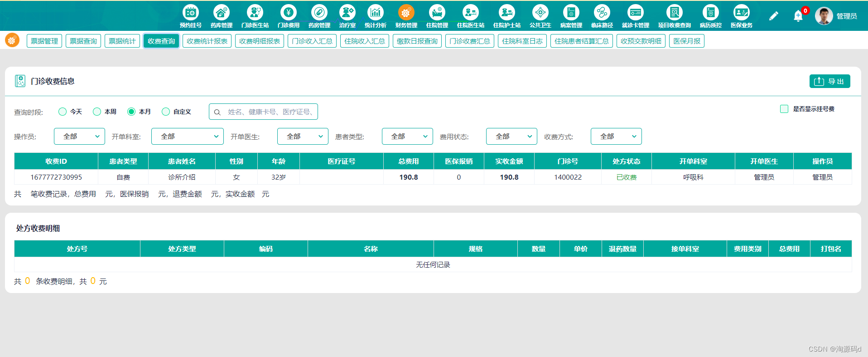
Task: Open the 门诊医生站 module icon
Action: (x=255, y=13)
